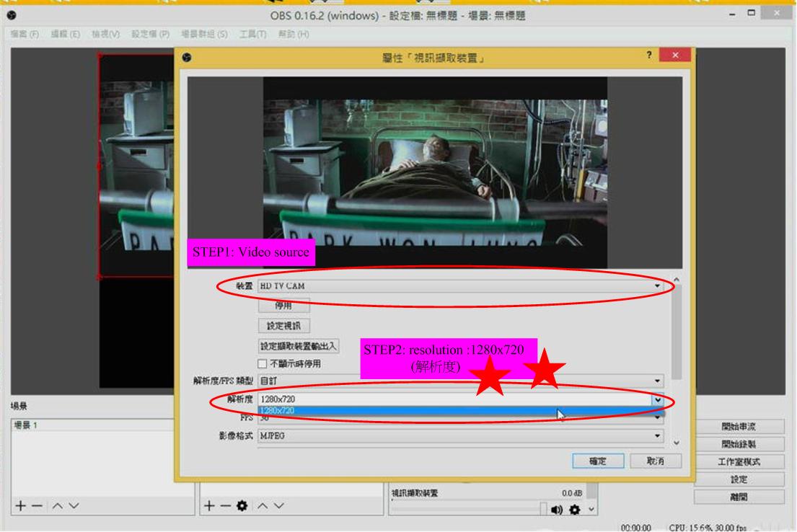Mute 視訊擷取裝置 with the speaker icon

(x=557, y=510)
